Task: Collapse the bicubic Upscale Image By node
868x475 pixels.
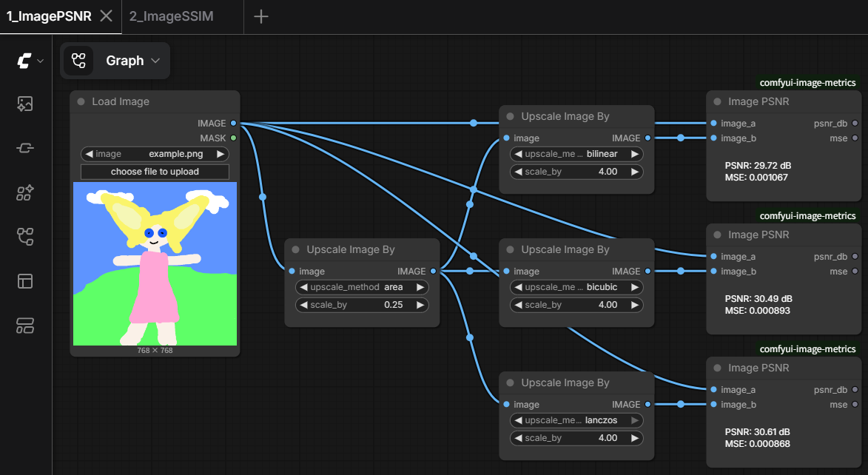Action: 510,249
